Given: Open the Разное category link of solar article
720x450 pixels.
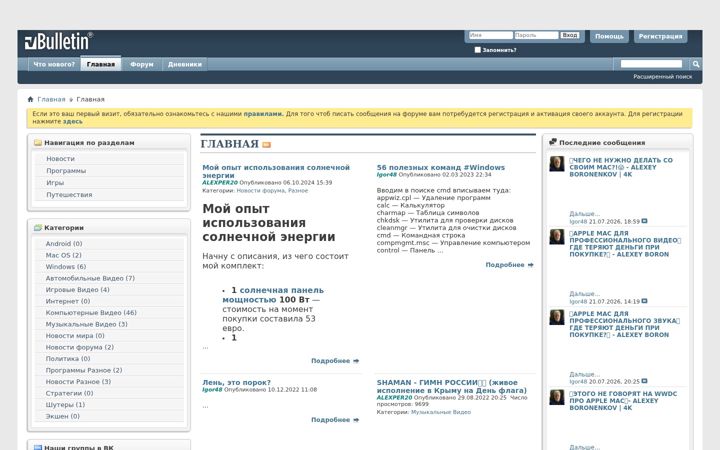Looking at the screenshot, I should [x=298, y=191].
